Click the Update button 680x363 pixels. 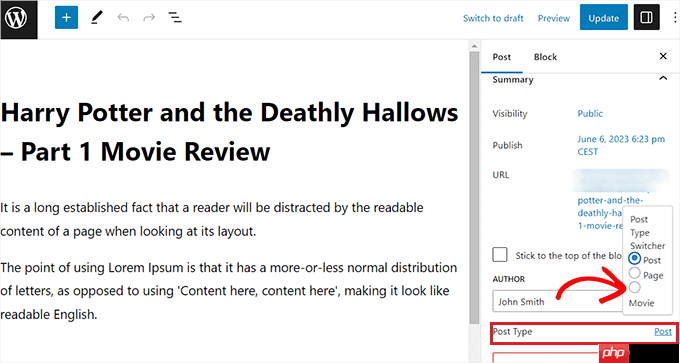tap(603, 17)
